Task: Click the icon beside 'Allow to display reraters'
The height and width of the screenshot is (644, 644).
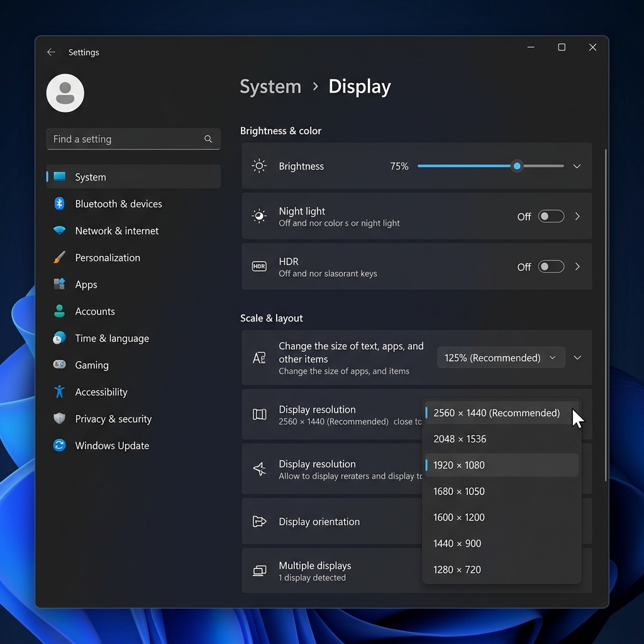Action: [x=259, y=469]
